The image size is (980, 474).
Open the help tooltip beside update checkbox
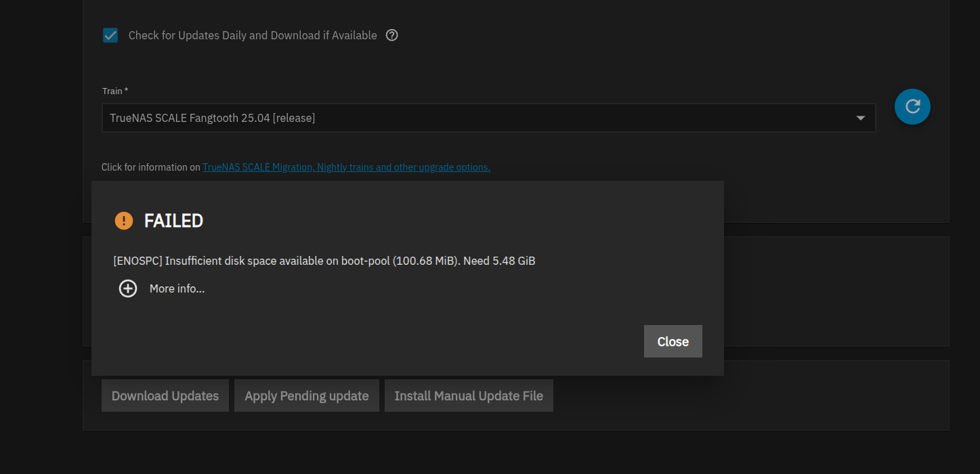tap(391, 35)
